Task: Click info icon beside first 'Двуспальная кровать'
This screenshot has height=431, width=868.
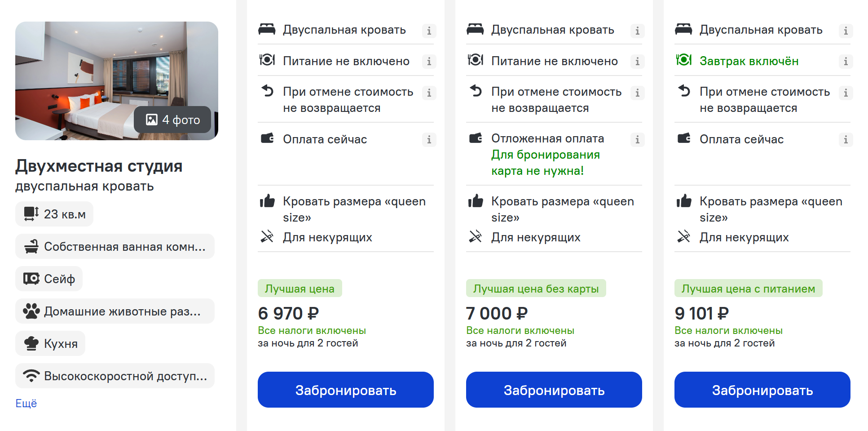Action: [x=429, y=31]
